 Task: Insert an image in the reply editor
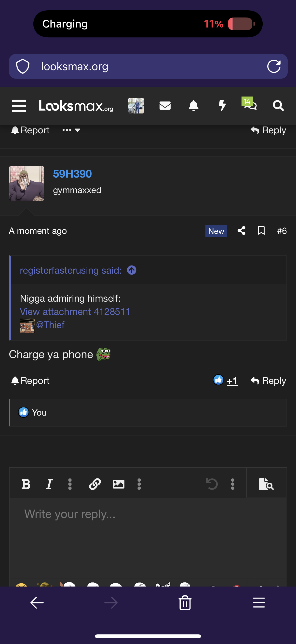pos(118,484)
